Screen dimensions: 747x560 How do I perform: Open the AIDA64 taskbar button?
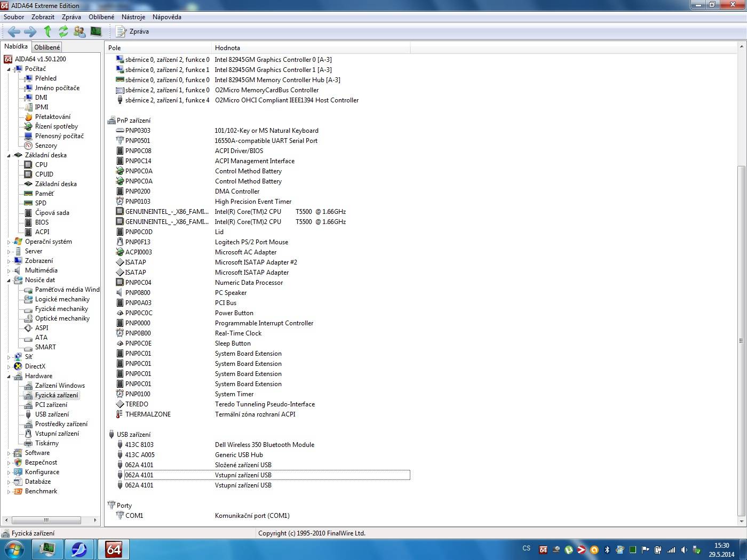point(114,549)
